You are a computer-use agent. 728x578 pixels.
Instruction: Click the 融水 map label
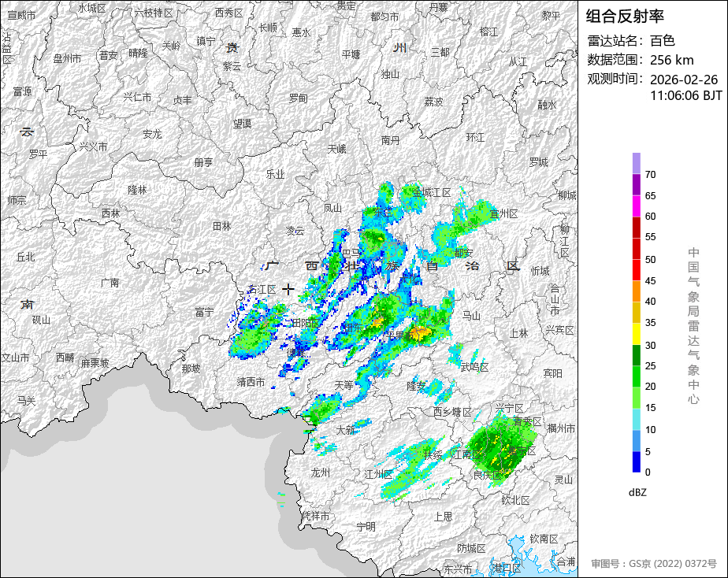pyautogui.click(x=547, y=106)
